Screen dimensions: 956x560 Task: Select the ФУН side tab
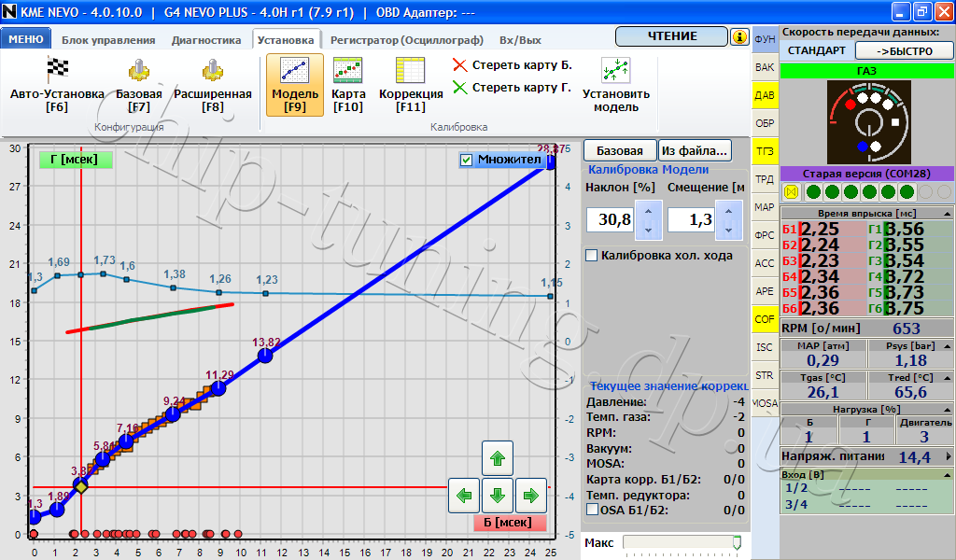(x=765, y=39)
